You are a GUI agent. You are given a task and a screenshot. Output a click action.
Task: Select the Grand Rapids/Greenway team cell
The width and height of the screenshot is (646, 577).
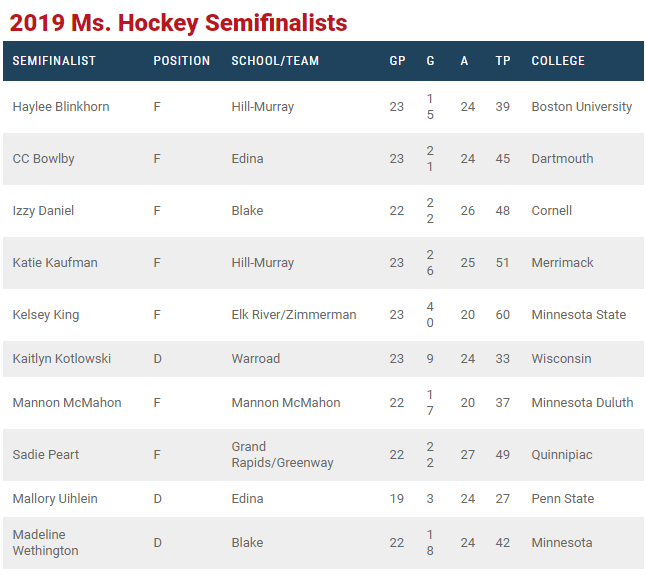[282, 455]
